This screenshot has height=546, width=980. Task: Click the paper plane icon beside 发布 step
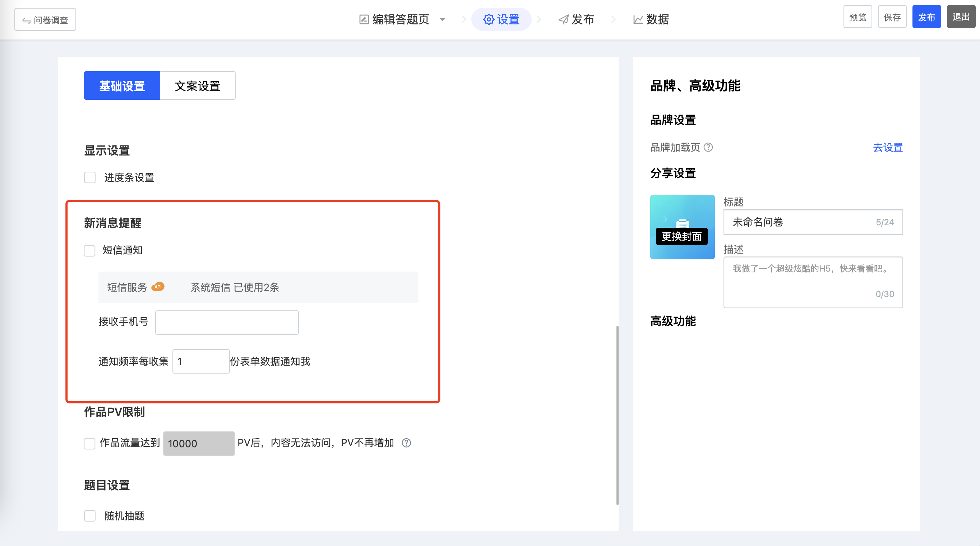563,19
